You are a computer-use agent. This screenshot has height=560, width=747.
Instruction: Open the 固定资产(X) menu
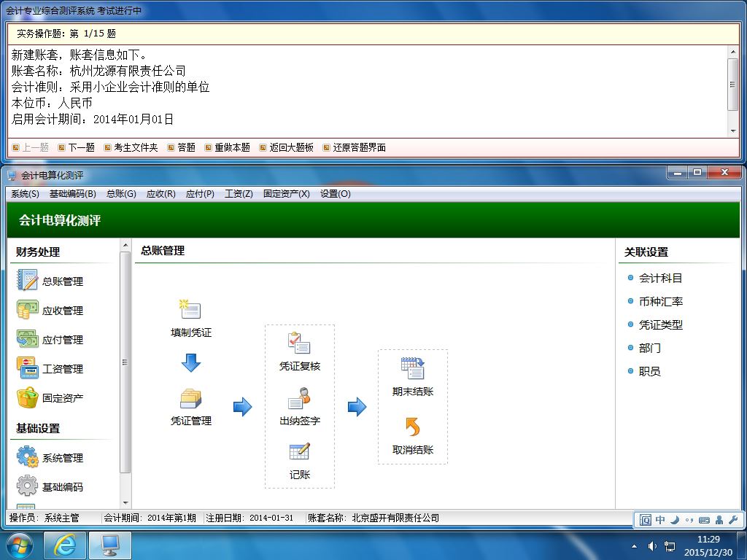[x=286, y=194]
